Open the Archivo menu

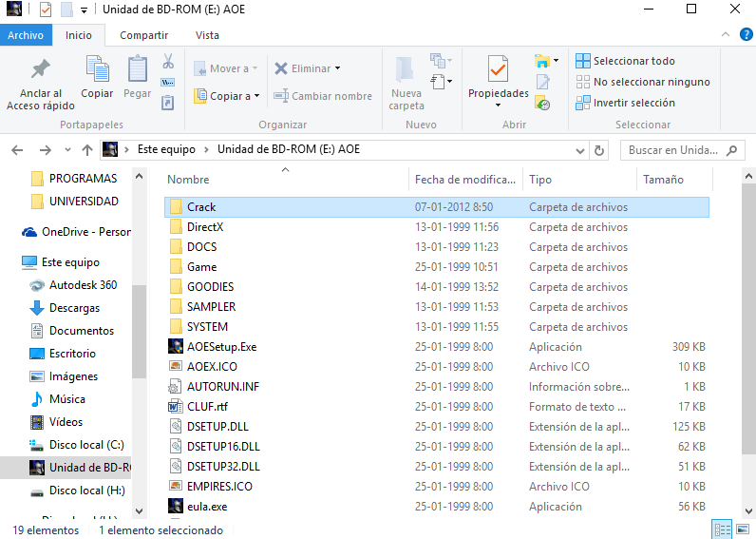coord(26,35)
